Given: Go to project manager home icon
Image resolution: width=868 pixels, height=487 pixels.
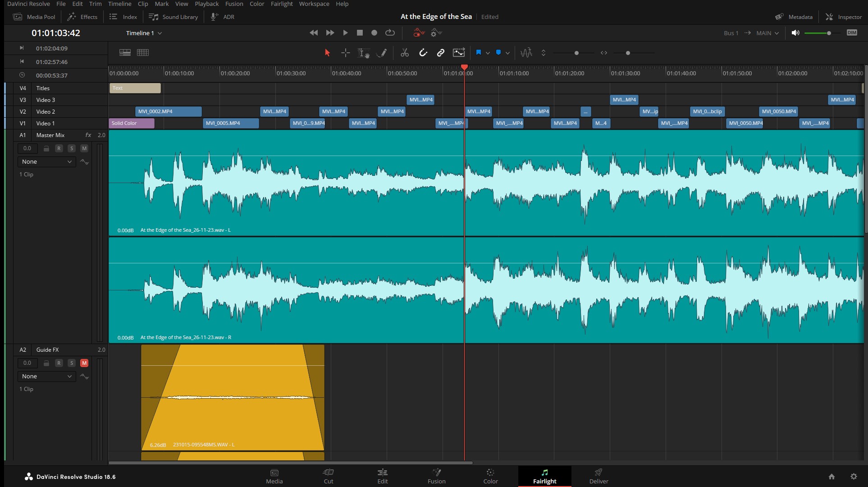Looking at the screenshot, I should click(x=831, y=476).
